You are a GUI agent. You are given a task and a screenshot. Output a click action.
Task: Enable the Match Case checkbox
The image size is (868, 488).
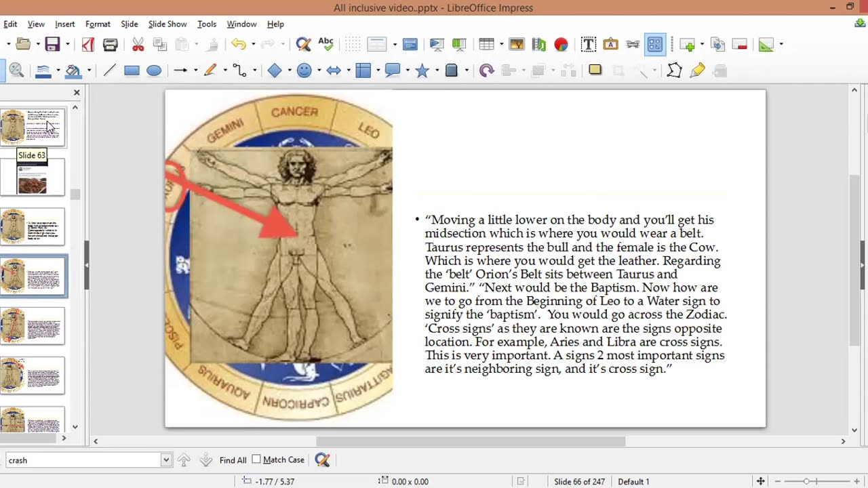click(x=256, y=460)
